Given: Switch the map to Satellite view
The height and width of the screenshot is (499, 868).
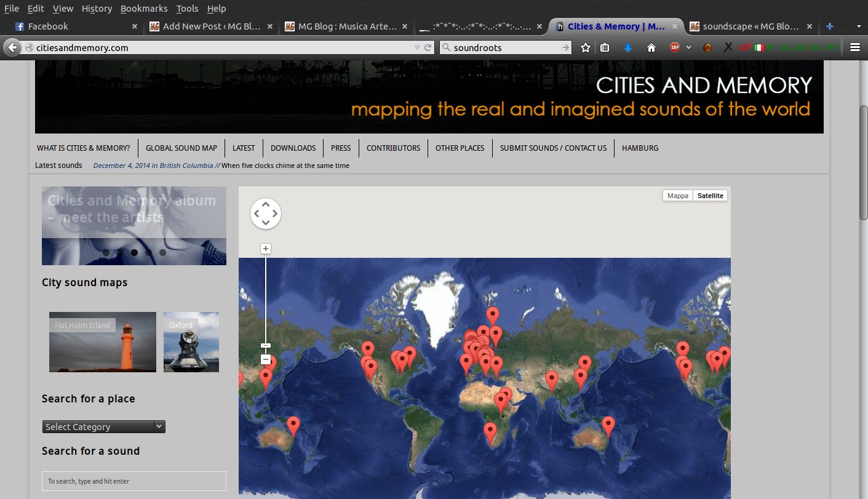Looking at the screenshot, I should [x=711, y=196].
